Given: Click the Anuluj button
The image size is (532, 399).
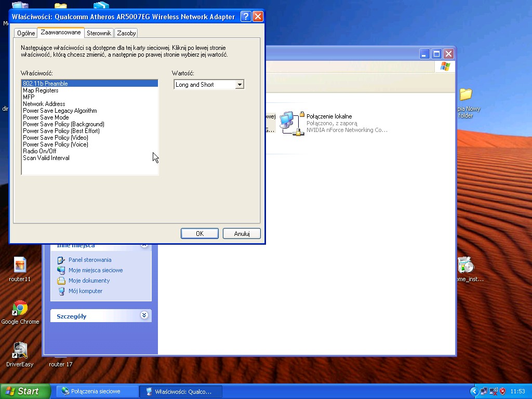Looking at the screenshot, I should [242, 233].
